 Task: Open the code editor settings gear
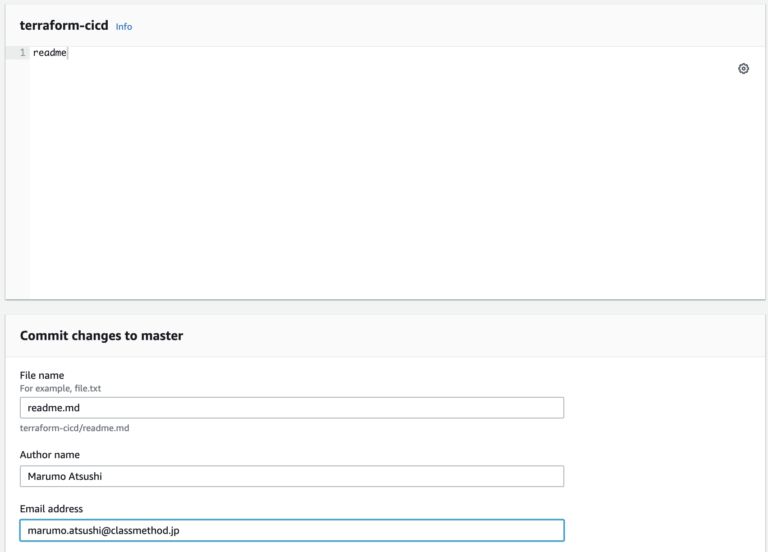pyautogui.click(x=743, y=69)
